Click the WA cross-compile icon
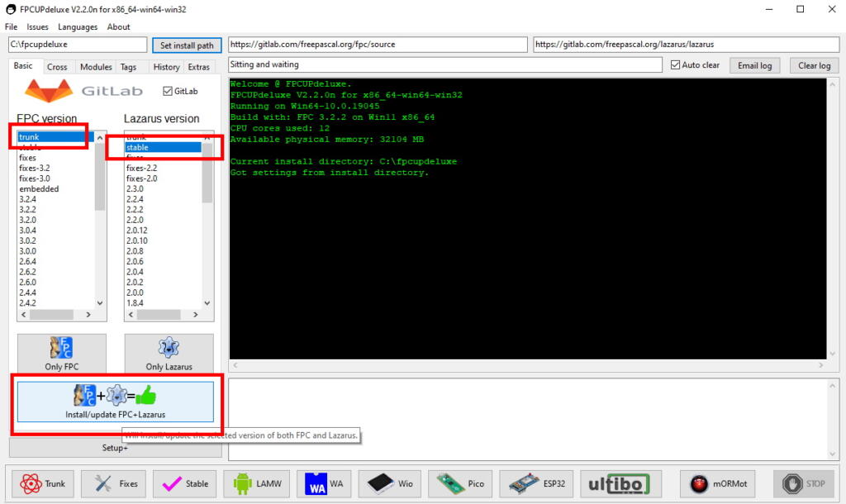846x504 pixels. tap(323, 483)
